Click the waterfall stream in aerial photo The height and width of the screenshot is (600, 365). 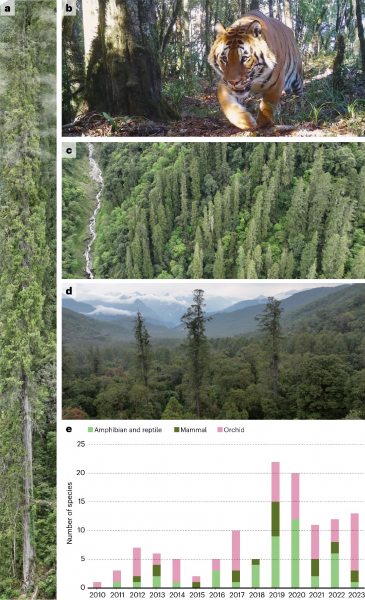click(93, 210)
